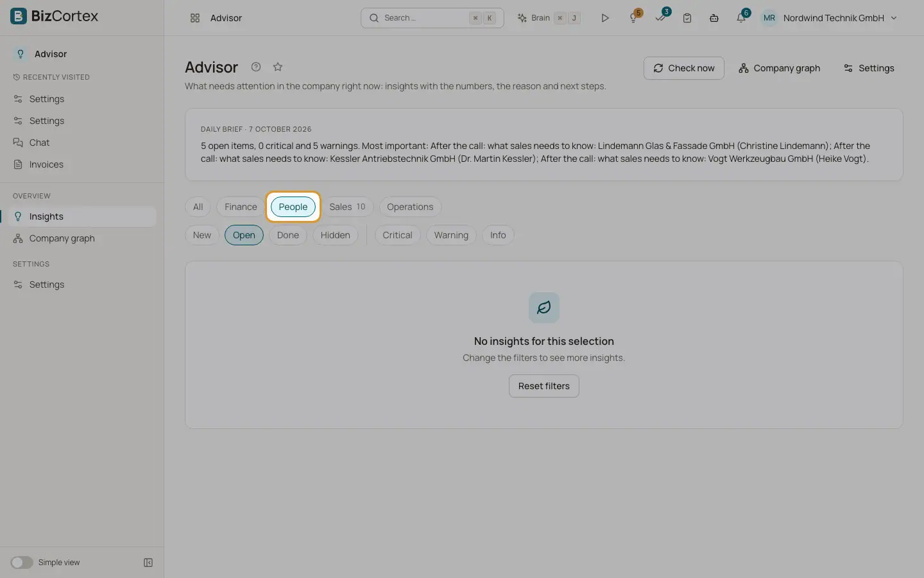The width and height of the screenshot is (924, 578).
Task: Click the leaf icon in empty state
Action: click(544, 308)
